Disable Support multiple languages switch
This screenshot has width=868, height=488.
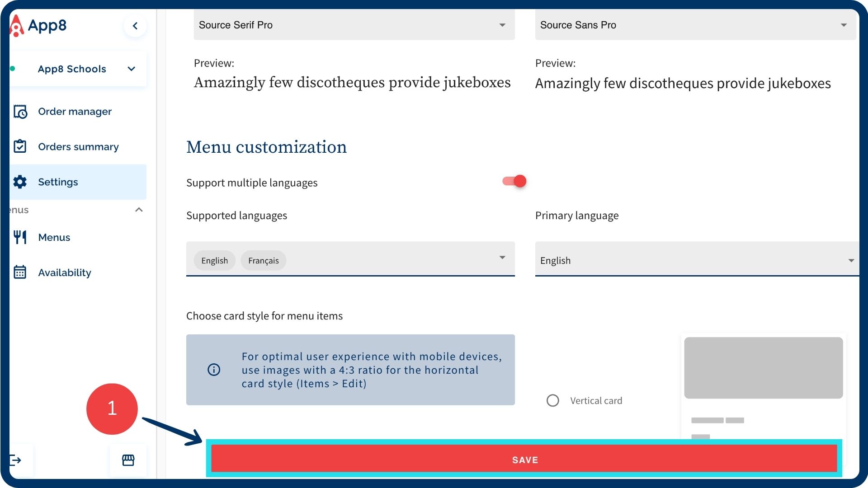[514, 181]
